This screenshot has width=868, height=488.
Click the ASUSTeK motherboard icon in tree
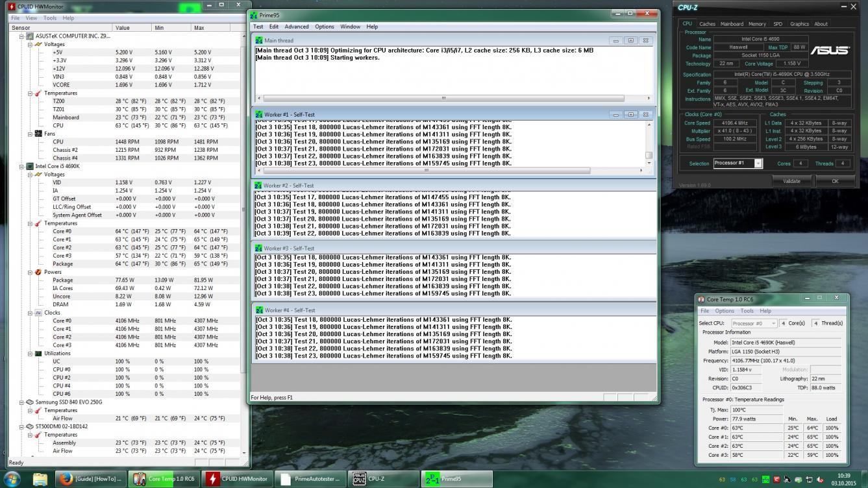[x=30, y=36]
